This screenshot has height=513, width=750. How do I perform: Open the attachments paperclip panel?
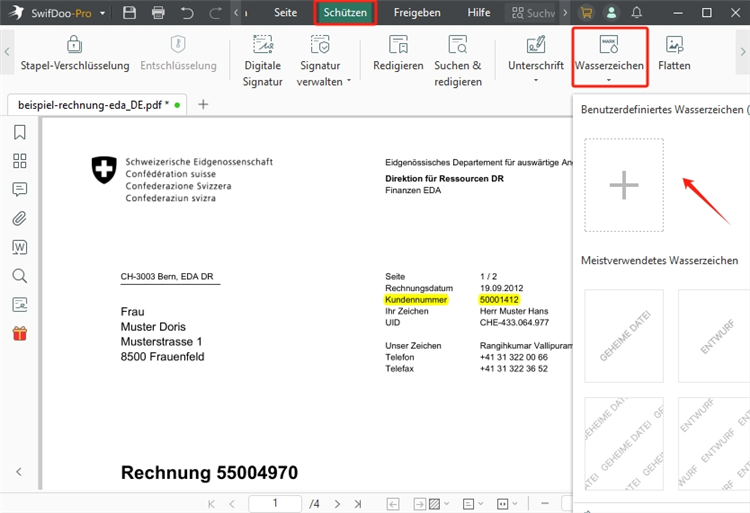(20, 218)
